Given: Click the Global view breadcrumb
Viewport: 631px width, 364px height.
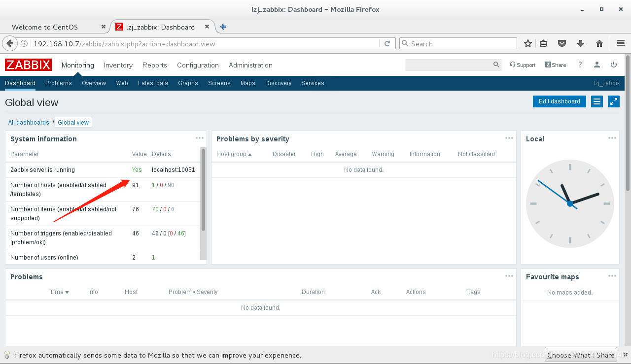Looking at the screenshot, I should [73, 123].
